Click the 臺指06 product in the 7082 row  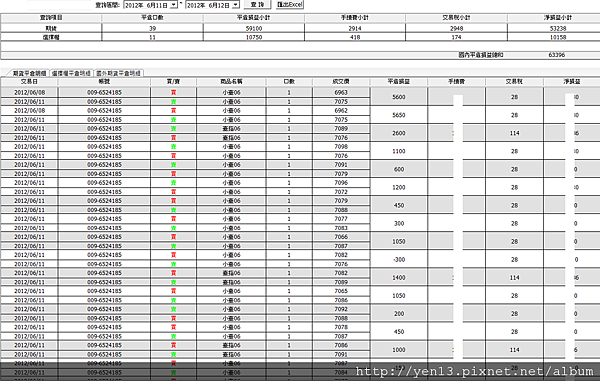[231, 273]
